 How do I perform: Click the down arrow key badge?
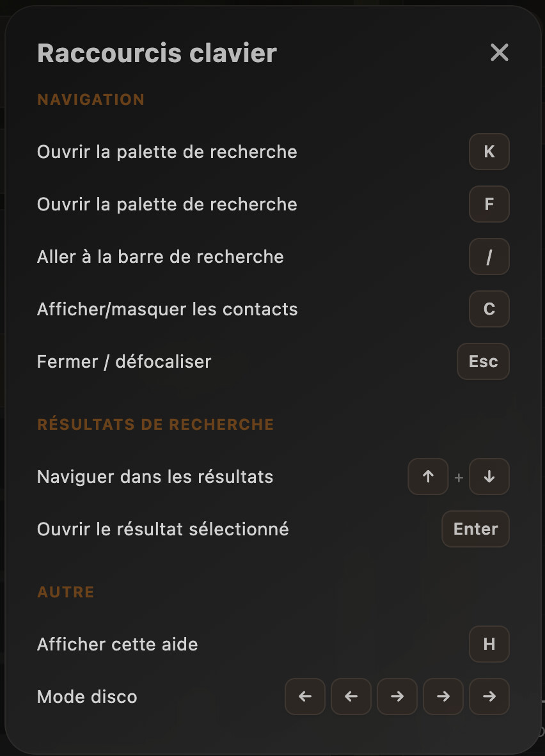(489, 476)
